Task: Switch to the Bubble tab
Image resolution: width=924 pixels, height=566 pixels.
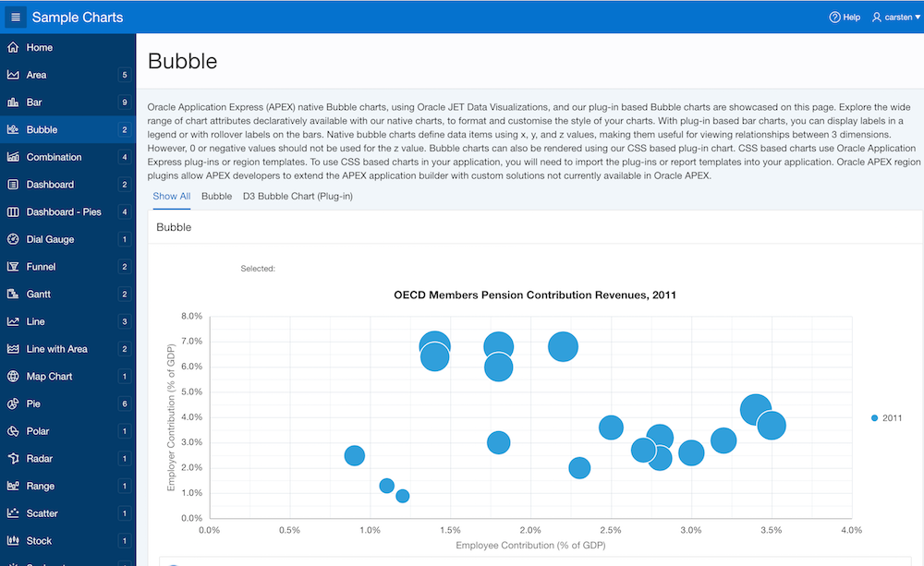Action: tap(216, 196)
